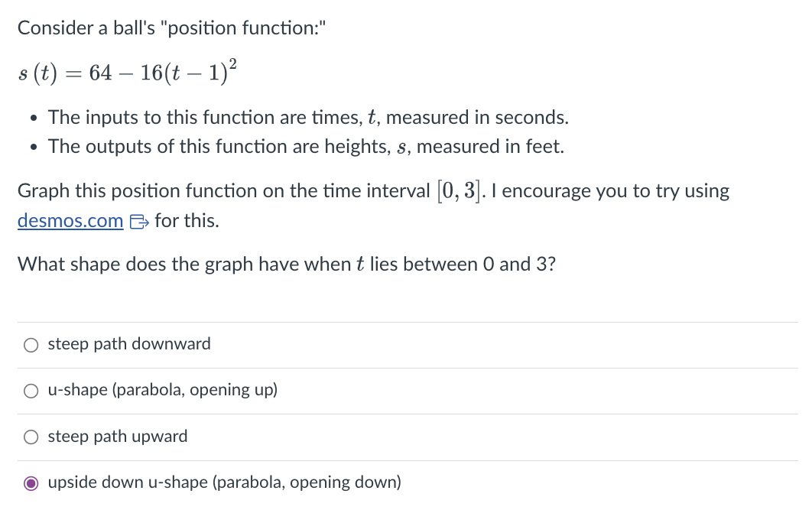Click the desmos.com link text
Viewport: 812px width, 523px height.
pos(70,221)
